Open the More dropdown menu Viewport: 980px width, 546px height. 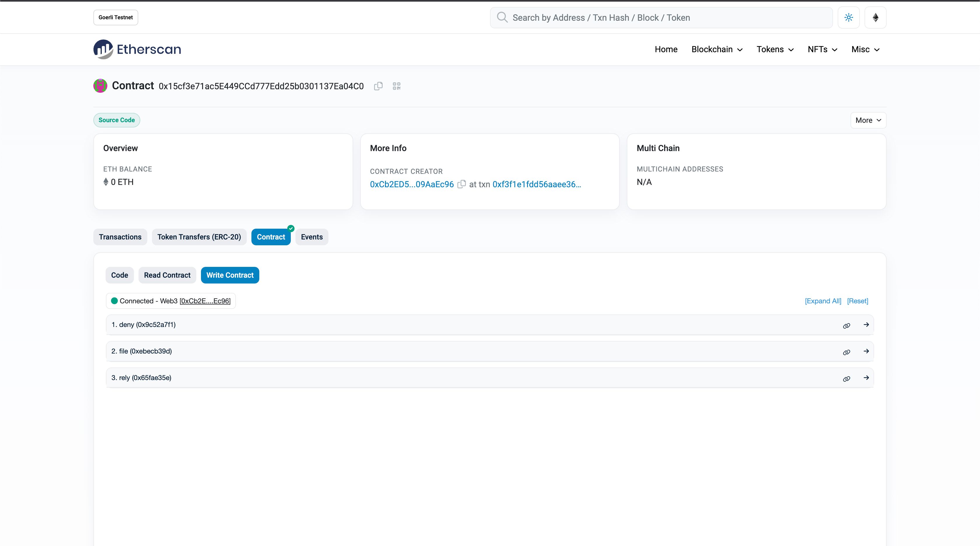[868, 120]
